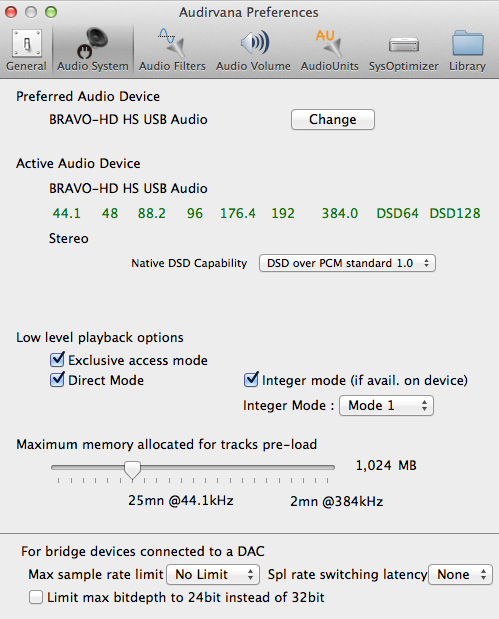The height and width of the screenshot is (619, 499).
Task: Click the '2mn @384kHz' duration text
Action: click(x=337, y=501)
